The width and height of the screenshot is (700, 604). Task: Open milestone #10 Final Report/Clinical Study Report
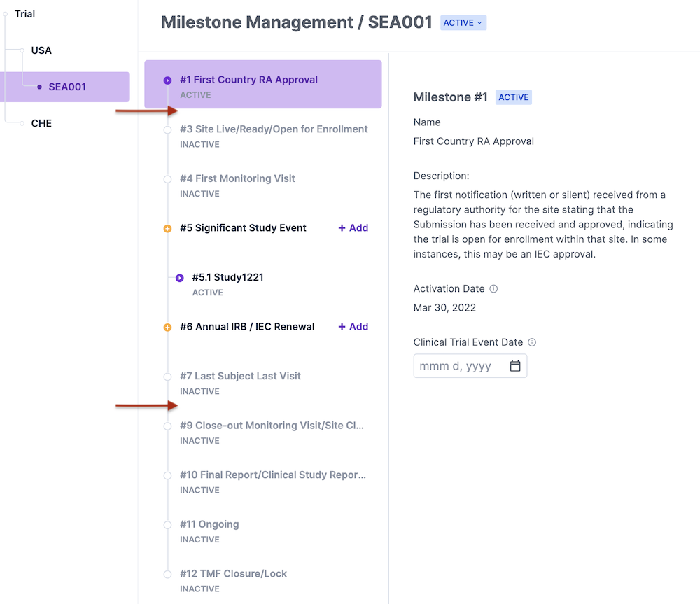pos(273,475)
